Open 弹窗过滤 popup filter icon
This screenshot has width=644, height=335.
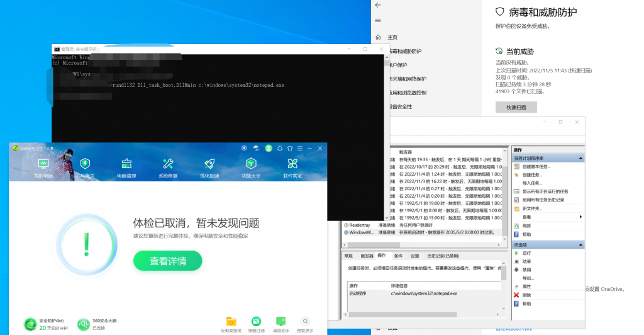257,324
